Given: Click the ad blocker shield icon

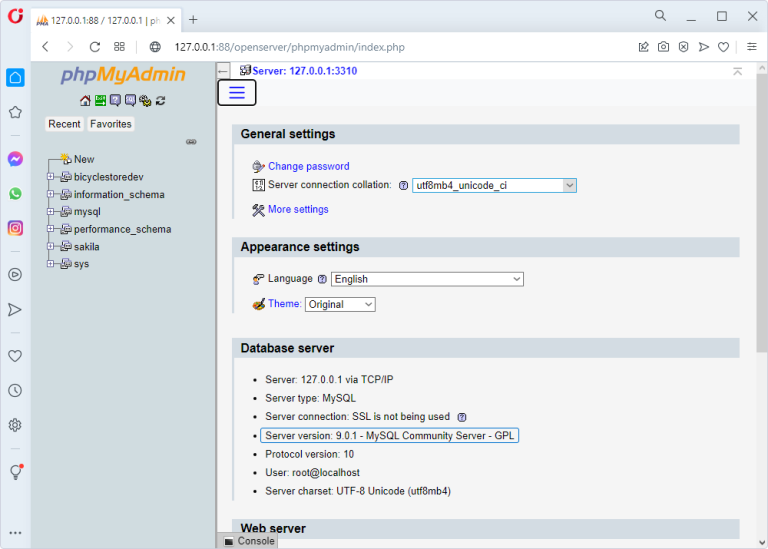Looking at the screenshot, I should click(x=683, y=47).
